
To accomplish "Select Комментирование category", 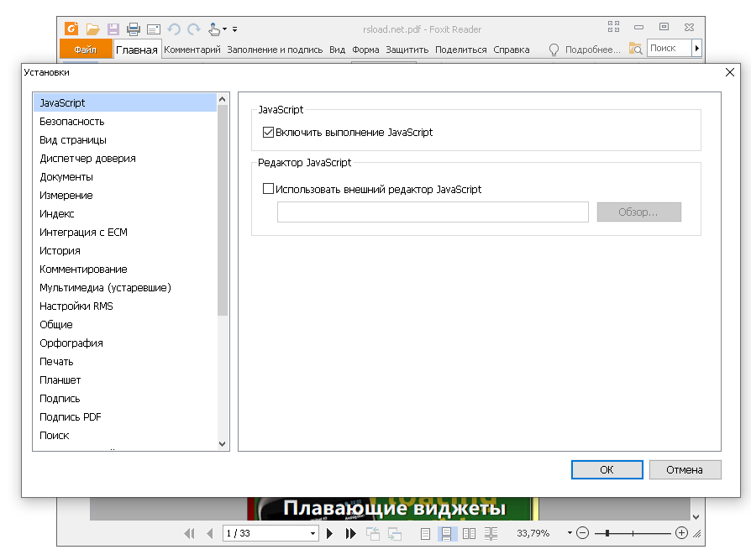I will (x=125, y=269).
